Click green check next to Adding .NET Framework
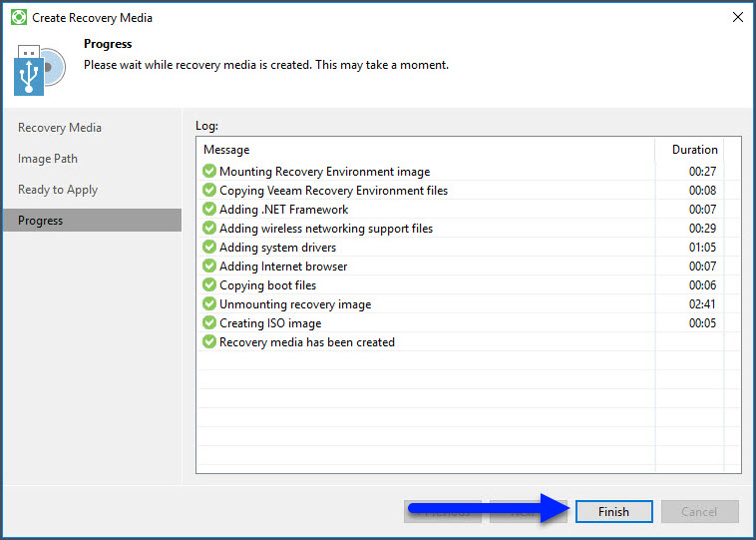This screenshot has width=756, height=540. coord(209,210)
